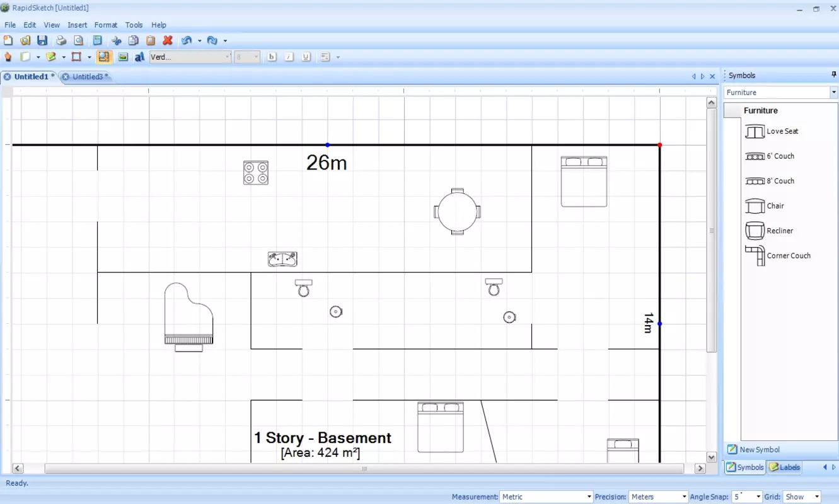Click the 1 Story - Basement label
Screen dimensions: 839x504
point(323,438)
